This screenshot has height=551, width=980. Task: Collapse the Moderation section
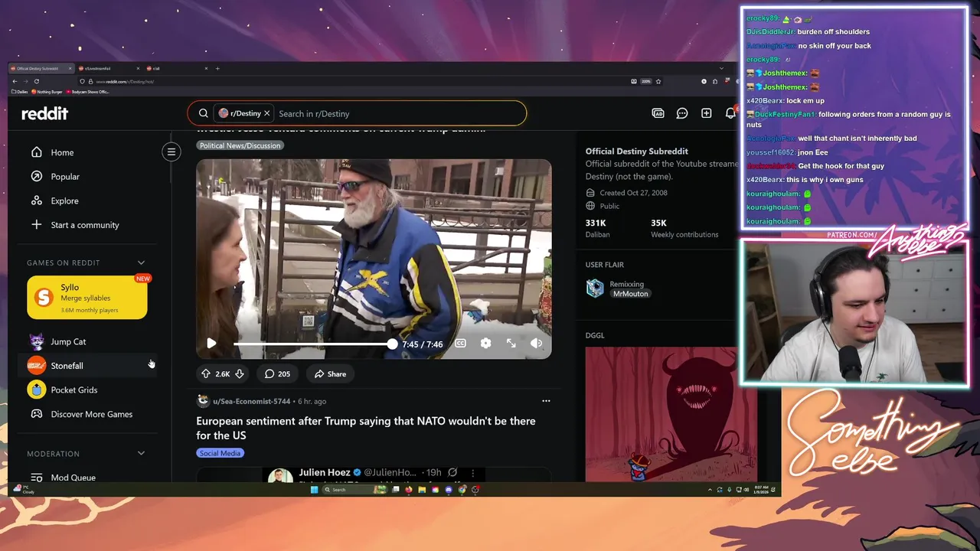(141, 453)
